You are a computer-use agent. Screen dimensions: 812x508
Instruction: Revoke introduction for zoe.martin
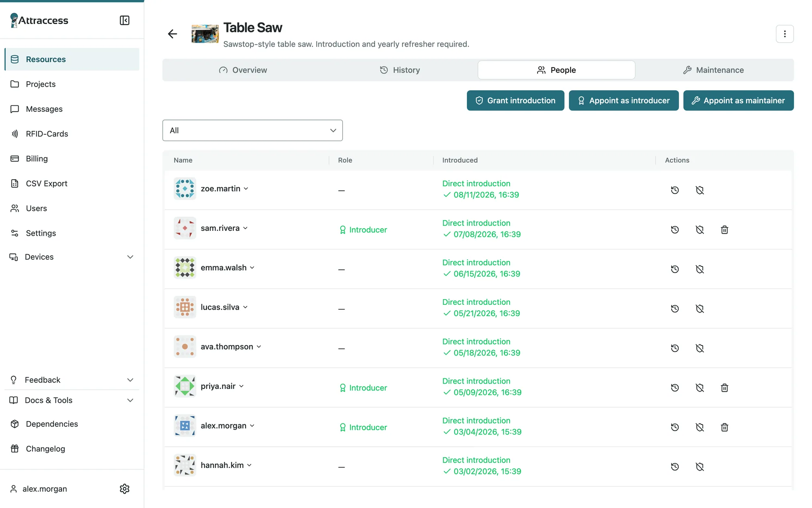[x=700, y=190]
